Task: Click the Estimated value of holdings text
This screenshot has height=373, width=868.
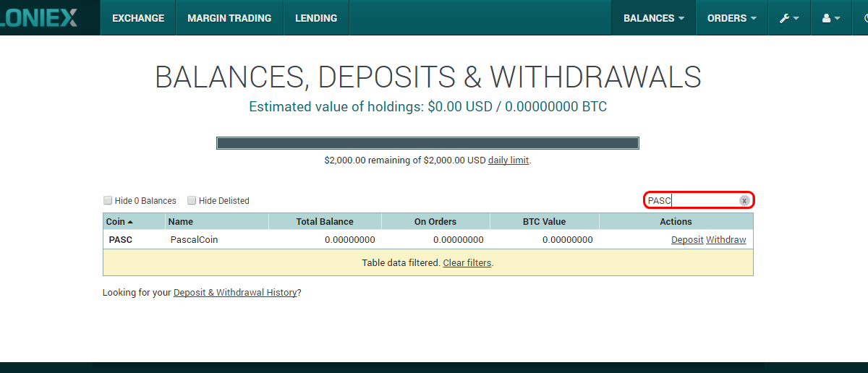Action: click(428, 107)
